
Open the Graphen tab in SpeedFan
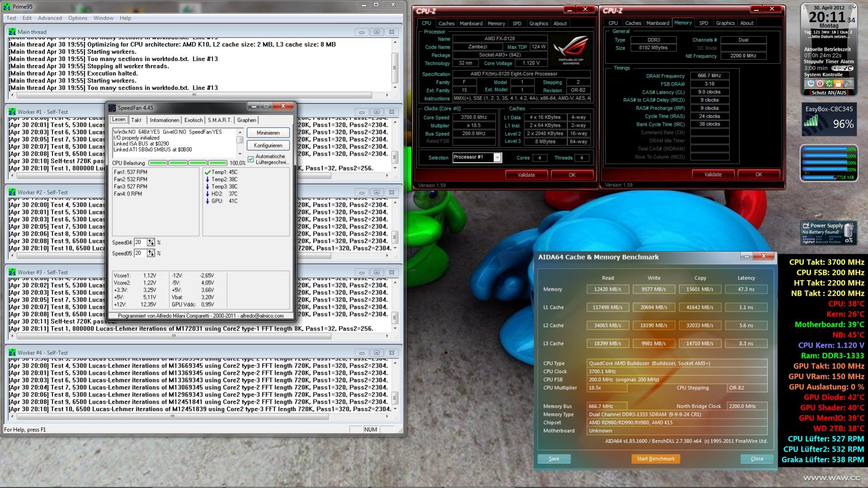tap(247, 120)
